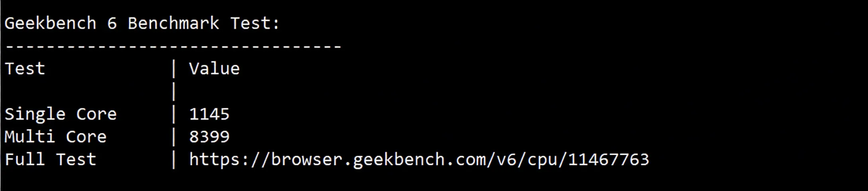The height and width of the screenshot is (191, 868).
Task: Click the word "Benchmark" in the title
Action: coord(174,23)
